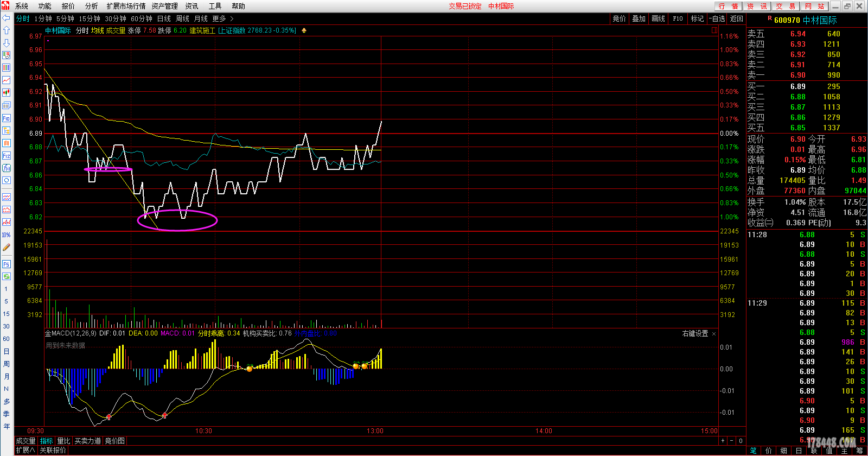Switch to 1分钟 period
868x456 pixels.
(43, 18)
